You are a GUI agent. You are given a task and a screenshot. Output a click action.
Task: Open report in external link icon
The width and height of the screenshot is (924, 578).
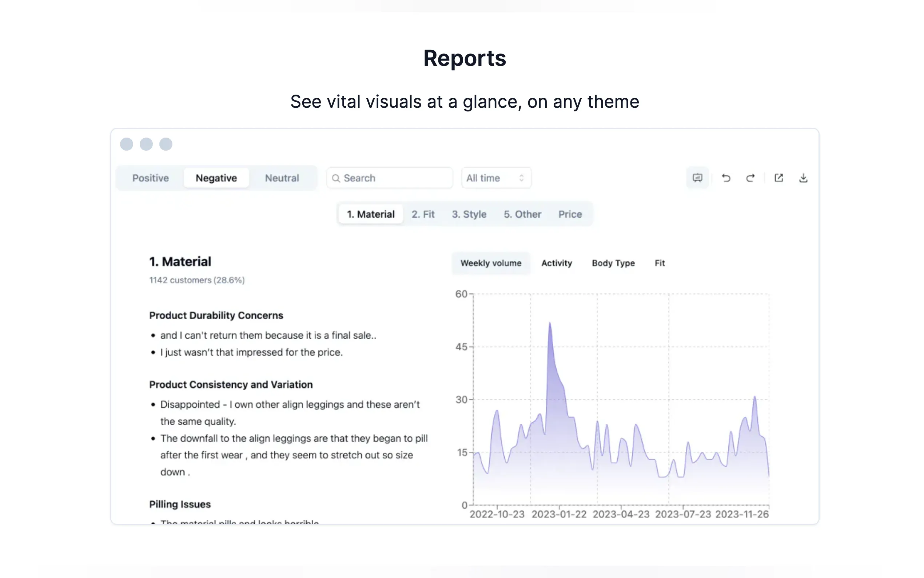click(778, 178)
